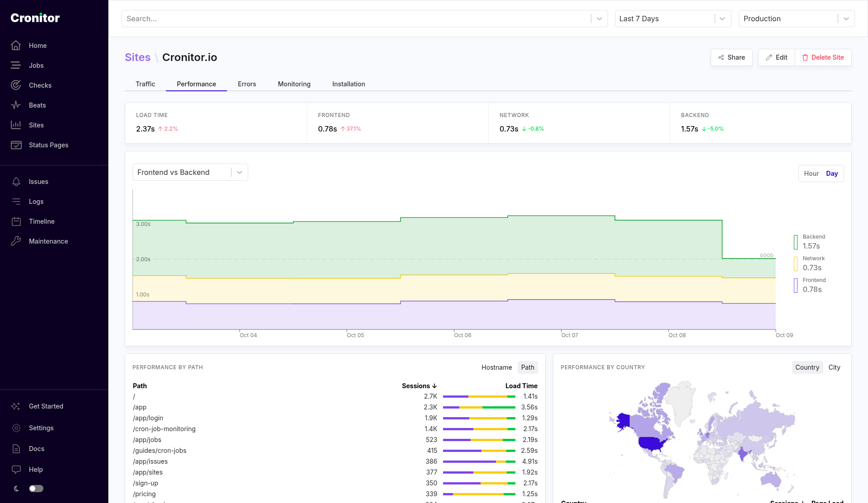Open the Frontend vs Backend dropdown
Image resolution: width=868 pixels, height=503 pixels.
click(x=190, y=172)
